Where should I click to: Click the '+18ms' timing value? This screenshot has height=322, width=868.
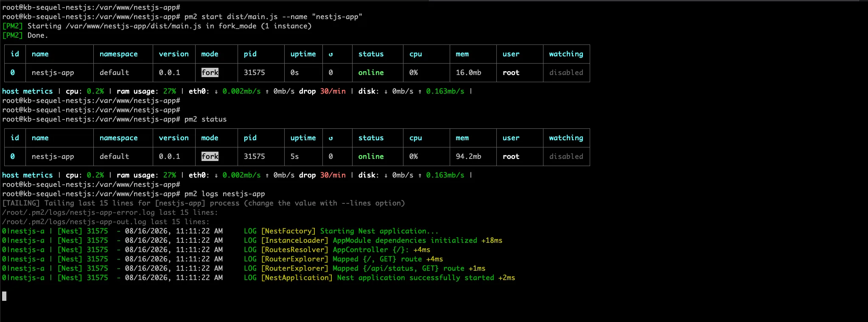(x=492, y=240)
